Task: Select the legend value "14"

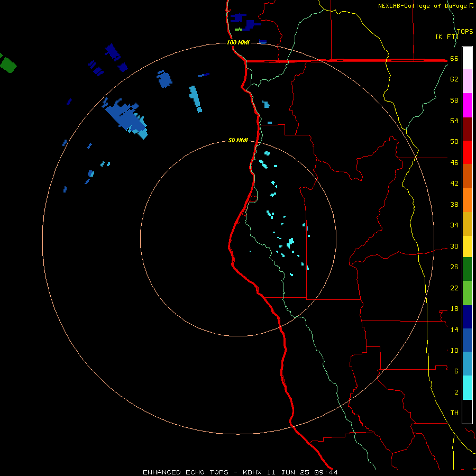Action: pyautogui.click(x=454, y=329)
